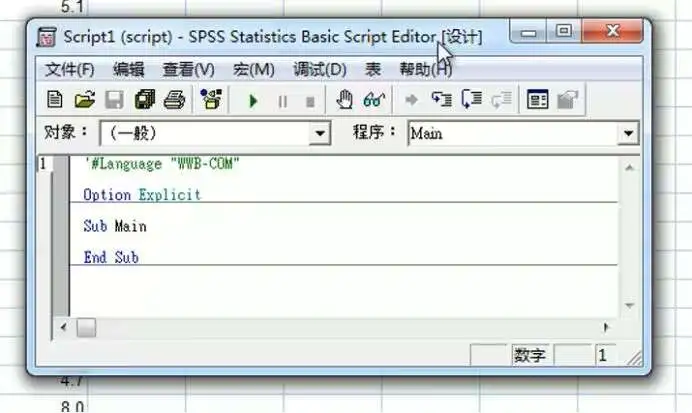Open the 文件(F) menu
Viewport: 692px width, 413px height.
click(70, 70)
